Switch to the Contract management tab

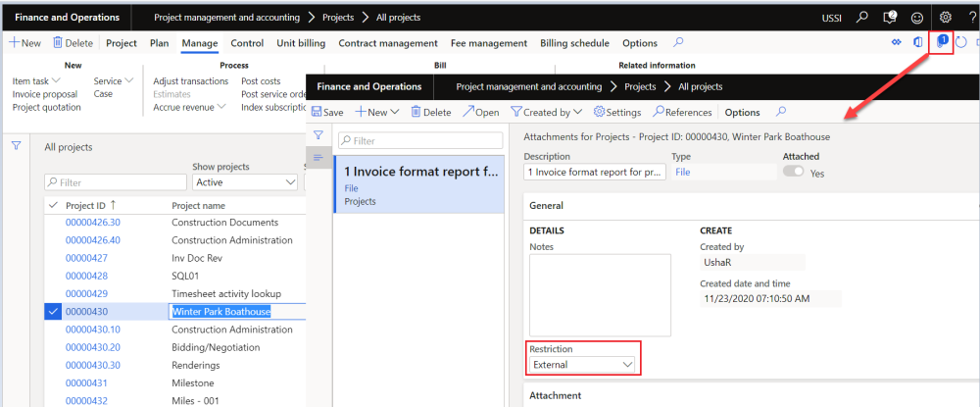388,43
